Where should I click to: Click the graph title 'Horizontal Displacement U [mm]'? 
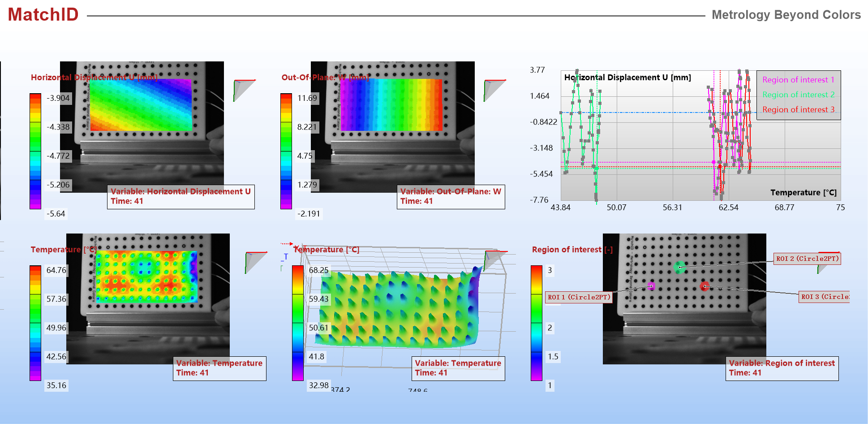(627, 78)
